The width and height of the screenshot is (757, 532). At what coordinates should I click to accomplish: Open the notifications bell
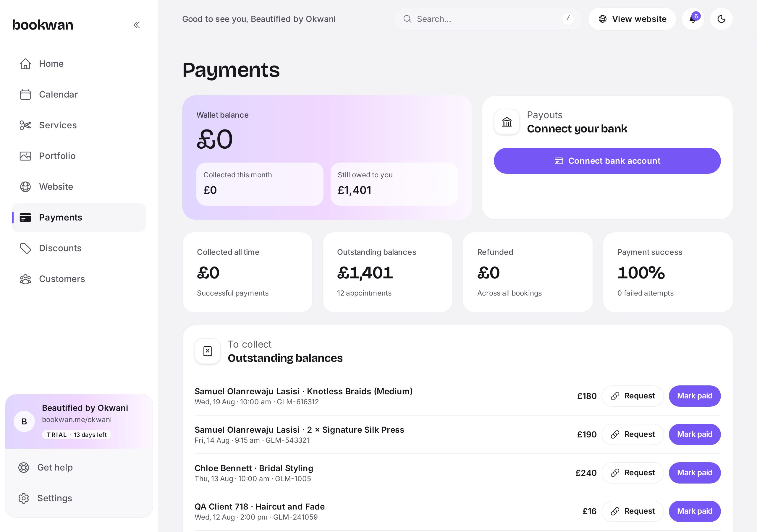point(693,19)
